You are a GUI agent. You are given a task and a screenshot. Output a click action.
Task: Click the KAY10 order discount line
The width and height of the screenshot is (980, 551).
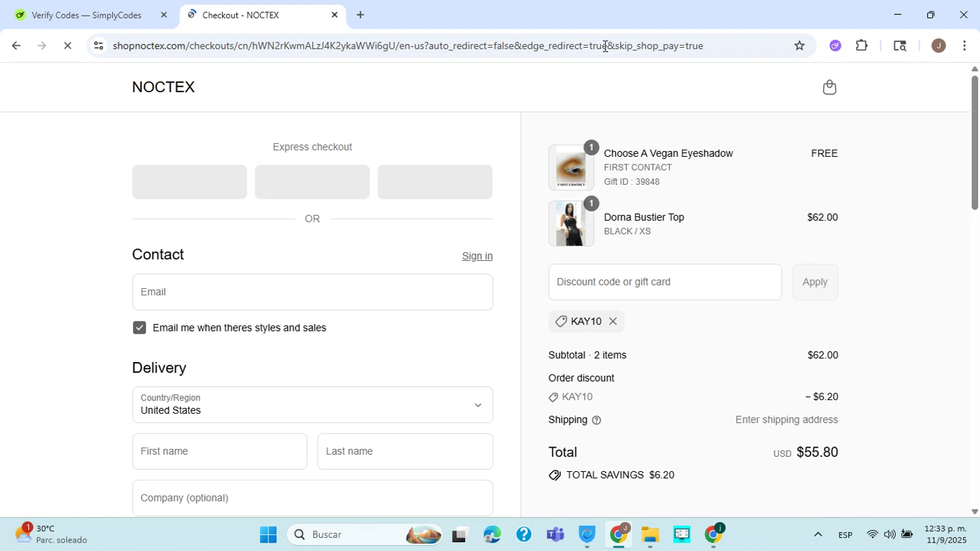(x=693, y=397)
